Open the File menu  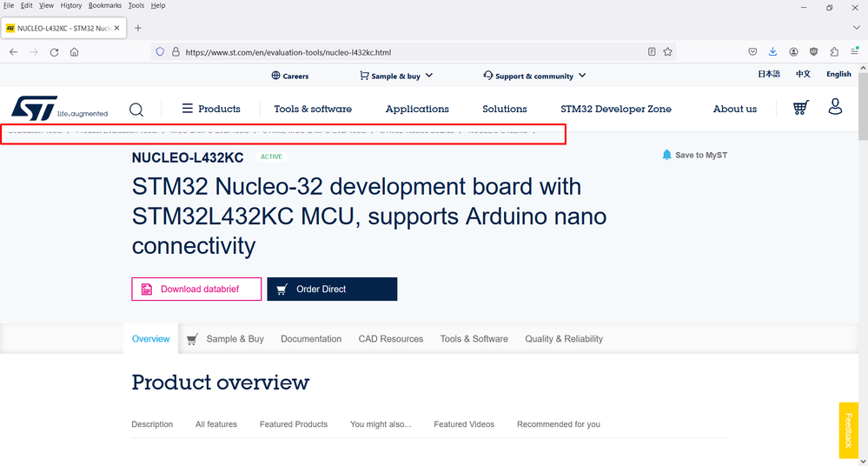click(9, 5)
